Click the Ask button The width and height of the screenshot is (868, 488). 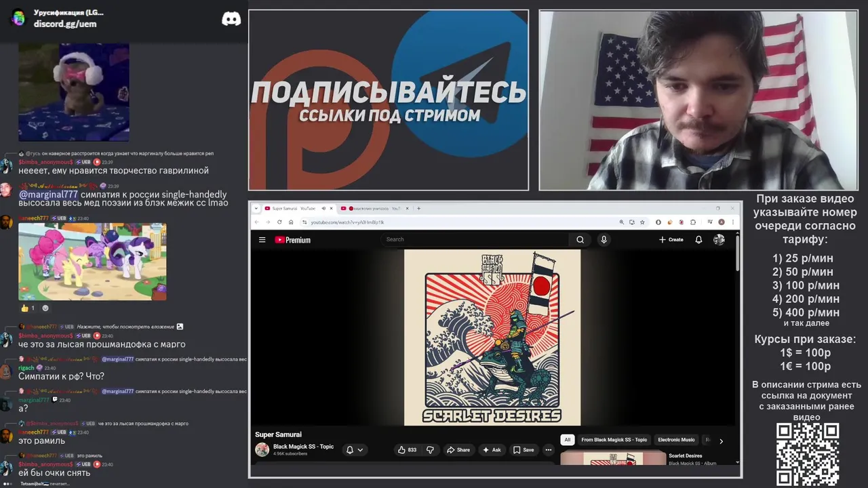click(492, 450)
